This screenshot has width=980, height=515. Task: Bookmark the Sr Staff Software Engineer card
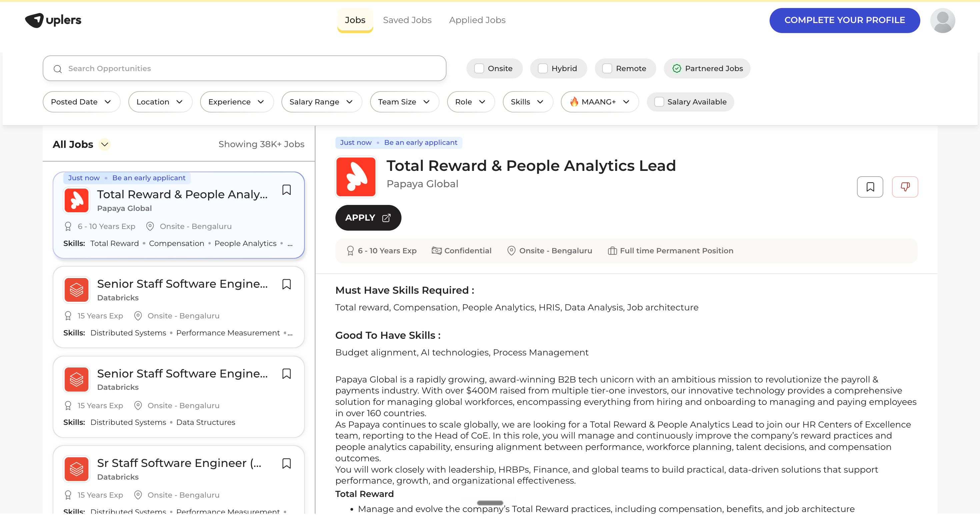(x=286, y=463)
